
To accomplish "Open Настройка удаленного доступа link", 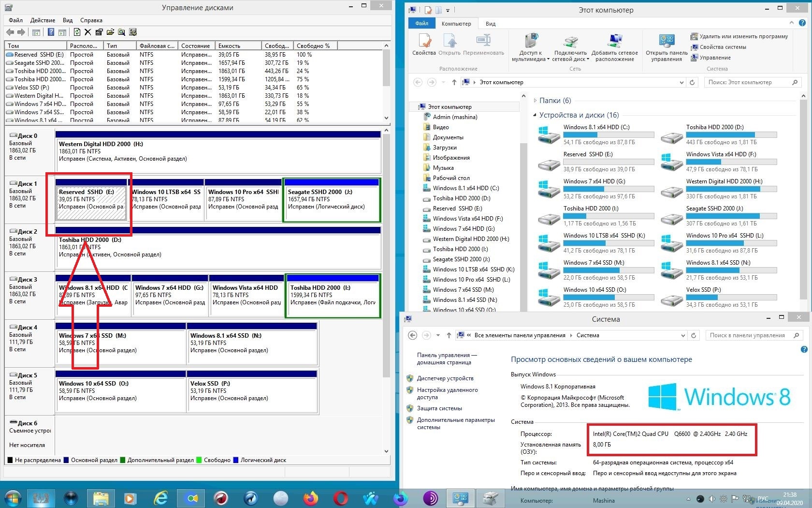I will (x=447, y=393).
